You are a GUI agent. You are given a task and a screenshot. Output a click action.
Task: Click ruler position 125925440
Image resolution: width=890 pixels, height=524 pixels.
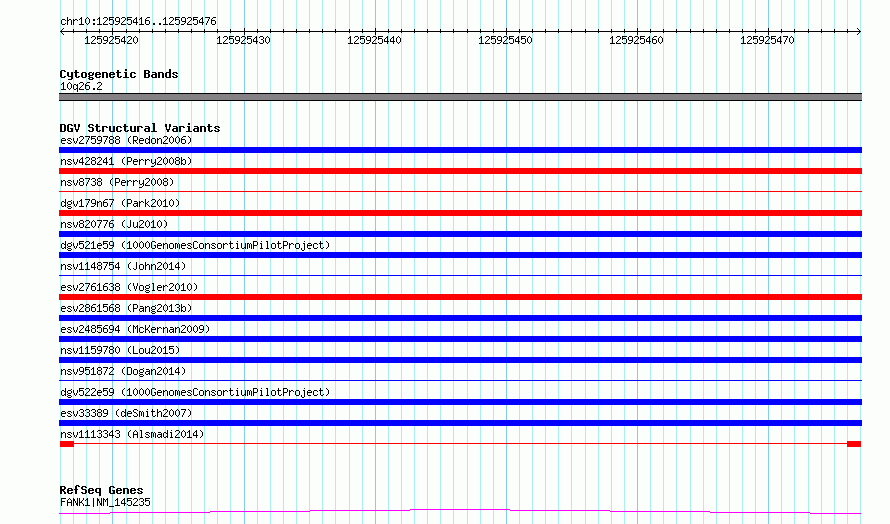coord(374,40)
